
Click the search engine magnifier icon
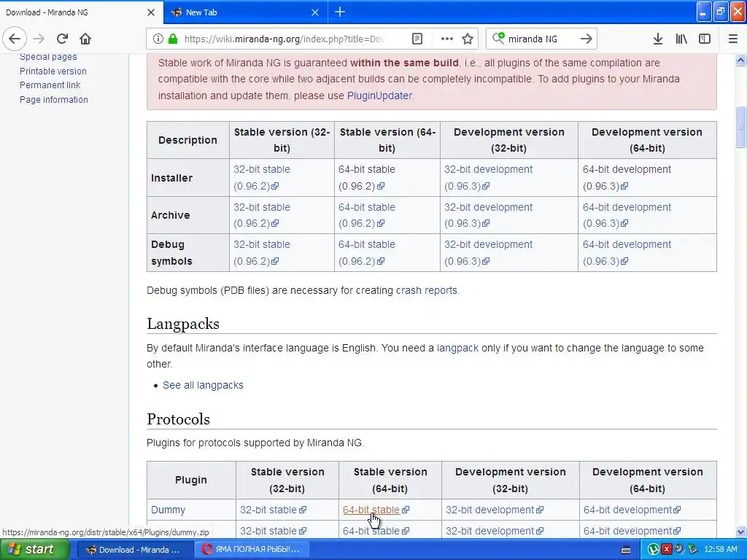coord(498,38)
